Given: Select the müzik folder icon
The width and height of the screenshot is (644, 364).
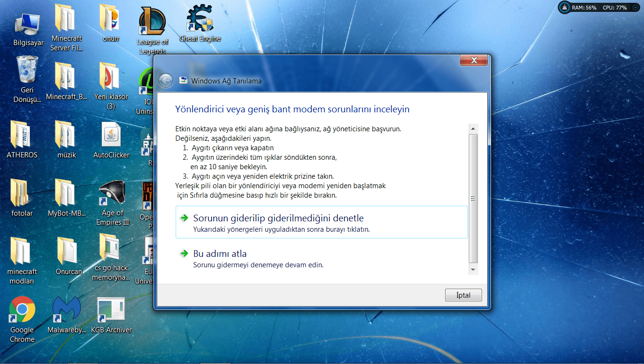Looking at the screenshot, I should pyautogui.click(x=66, y=139).
